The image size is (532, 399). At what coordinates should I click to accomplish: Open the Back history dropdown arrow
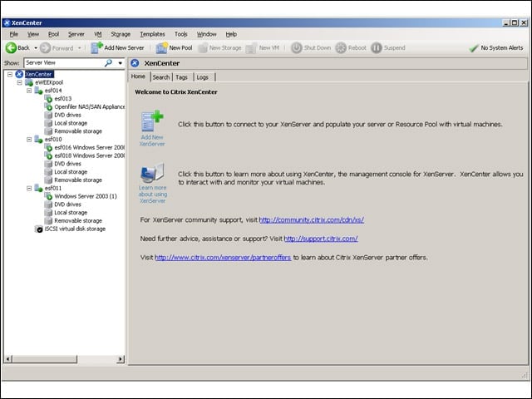[x=35, y=48]
